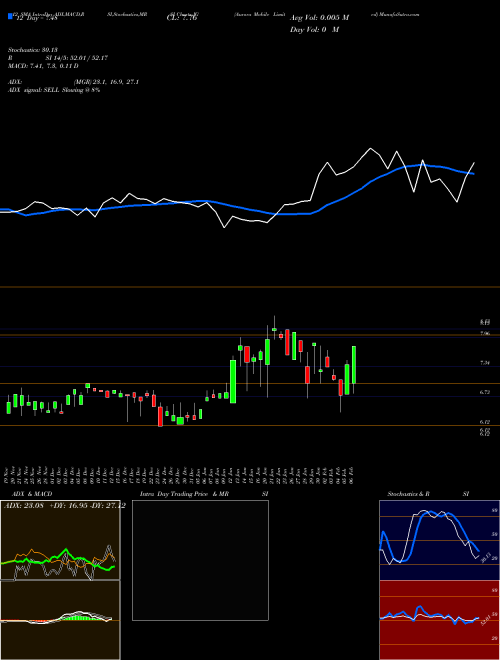Click the blue 12-day SMA legend square

click(10, 16)
